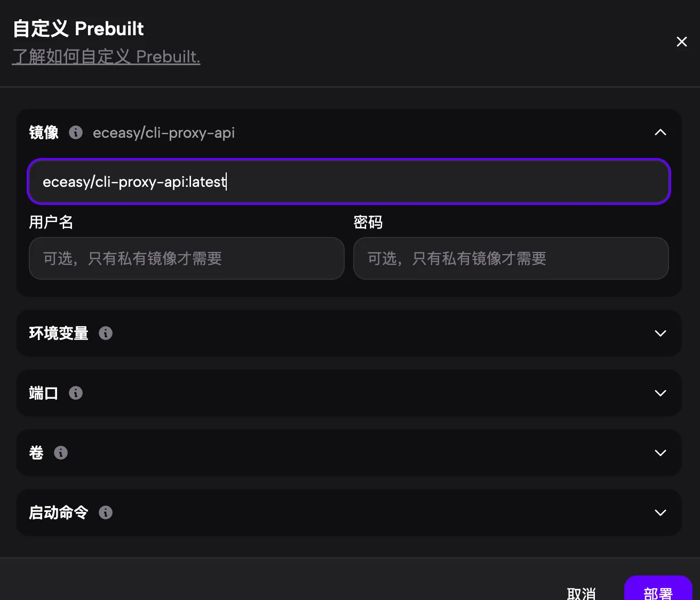
Task: Click the 密码 input field
Action: click(x=511, y=258)
